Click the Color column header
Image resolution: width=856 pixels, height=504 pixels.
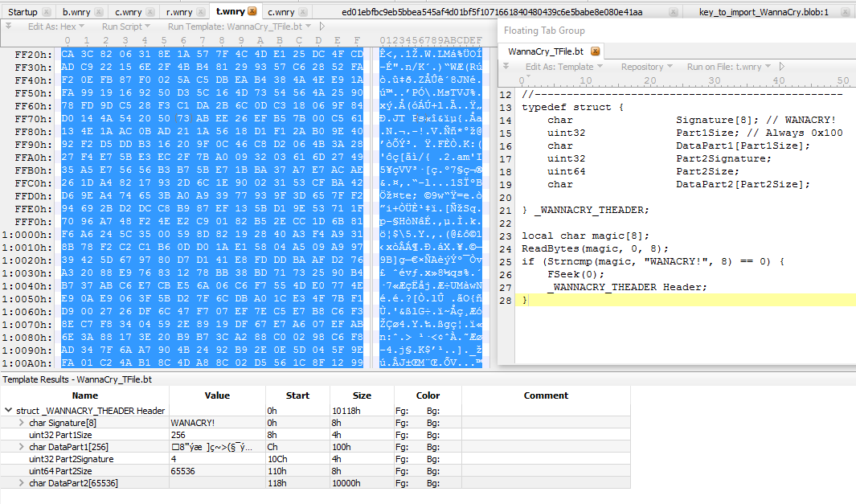pos(428,395)
